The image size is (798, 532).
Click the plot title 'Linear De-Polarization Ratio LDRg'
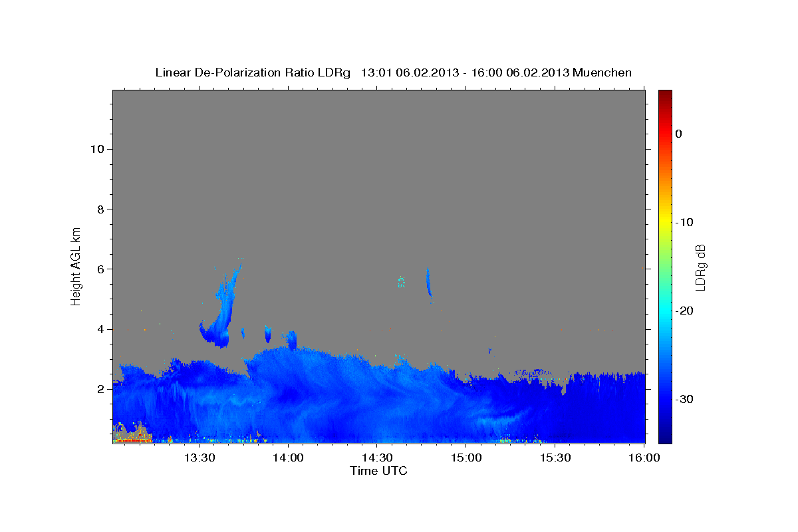point(252,72)
